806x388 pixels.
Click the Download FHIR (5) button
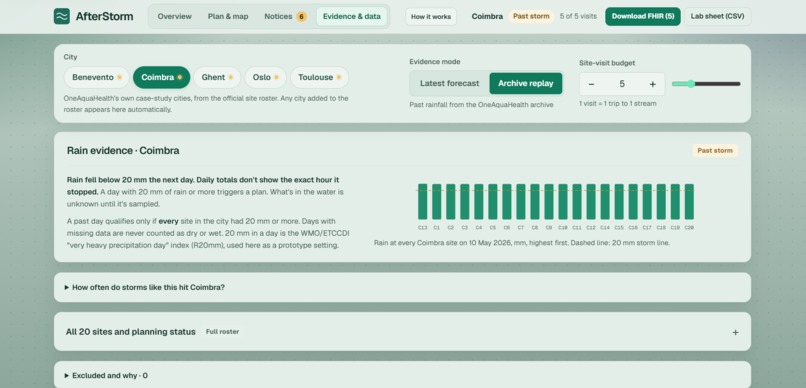click(643, 16)
